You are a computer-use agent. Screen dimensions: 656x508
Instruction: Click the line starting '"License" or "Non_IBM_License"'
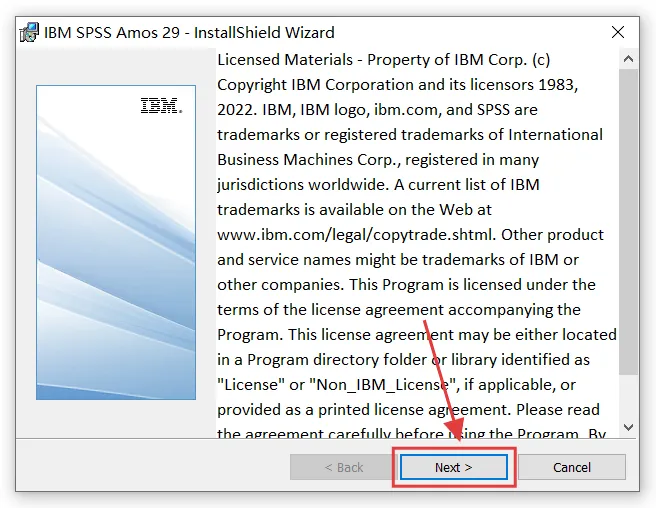[396, 385]
